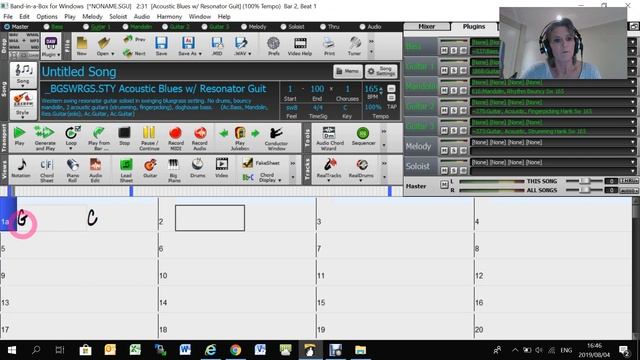Click the FakeSheet button
The height and width of the screenshot is (360, 640).
click(x=262, y=163)
